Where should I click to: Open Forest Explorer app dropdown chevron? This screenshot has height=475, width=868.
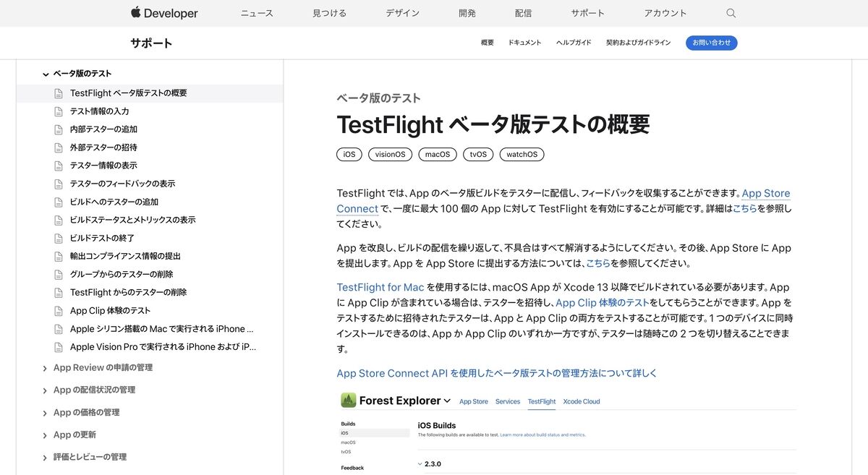point(447,401)
